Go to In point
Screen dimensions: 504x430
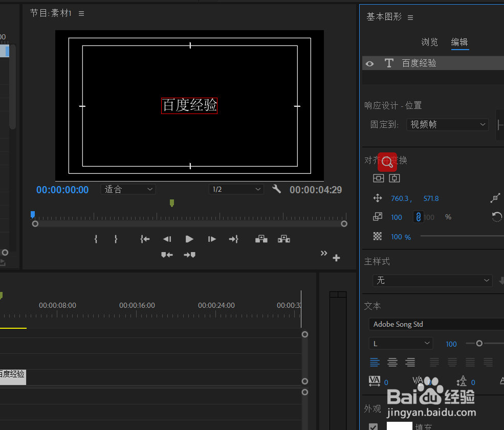pos(145,239)
